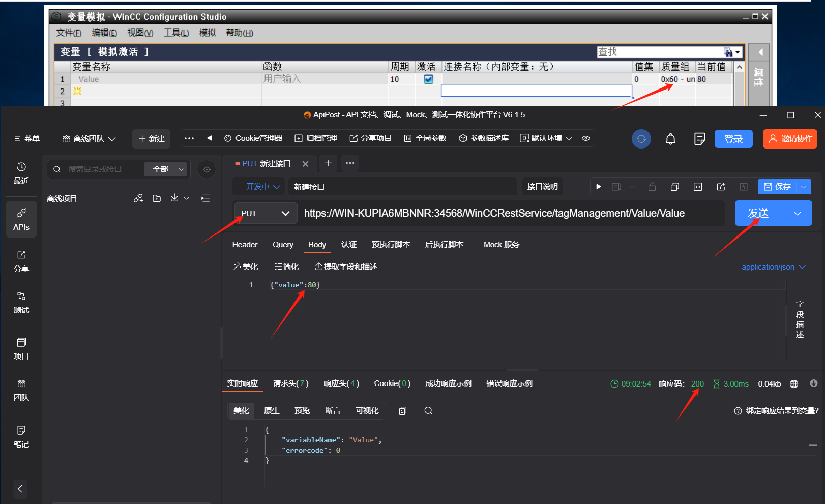Open the 离线团队 team dropdown
Viewport: 825px width, 504px height.
tap(89, 139)
